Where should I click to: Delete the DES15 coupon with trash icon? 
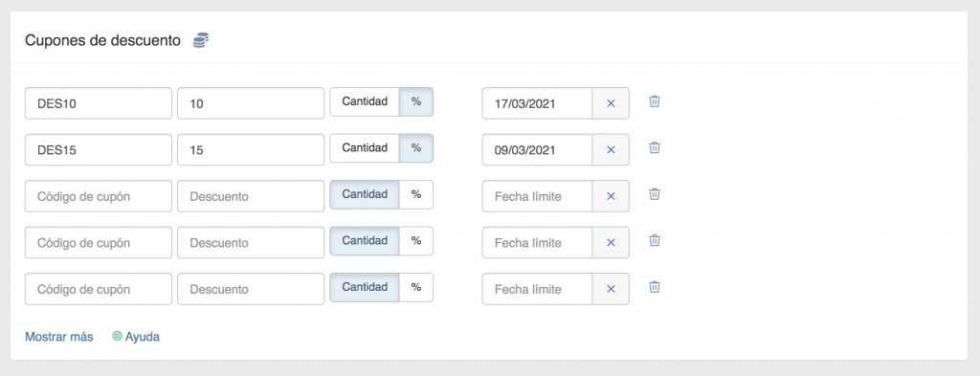pos(655,147)
